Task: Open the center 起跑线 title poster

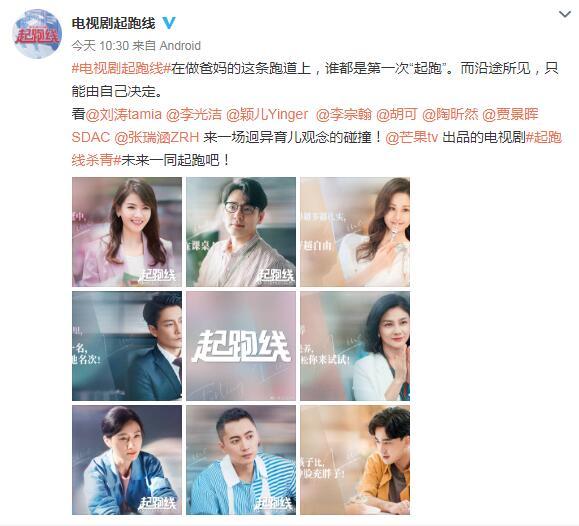Action: click(x=241, y=346)
